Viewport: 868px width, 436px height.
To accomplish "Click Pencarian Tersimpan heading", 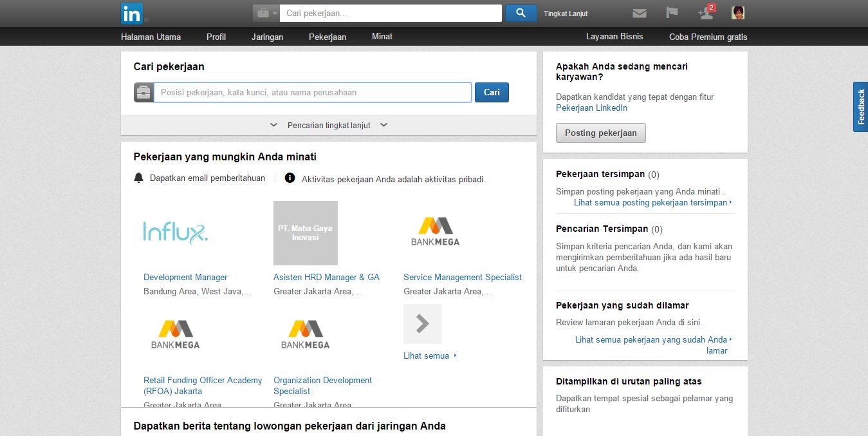I will (x=602, y=229).
